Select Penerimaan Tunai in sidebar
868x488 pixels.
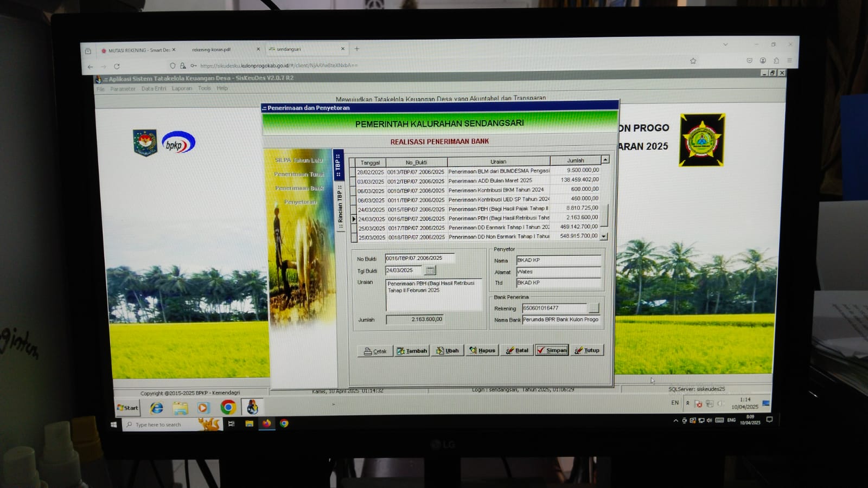pyautogui.click(x=299, y=174)
